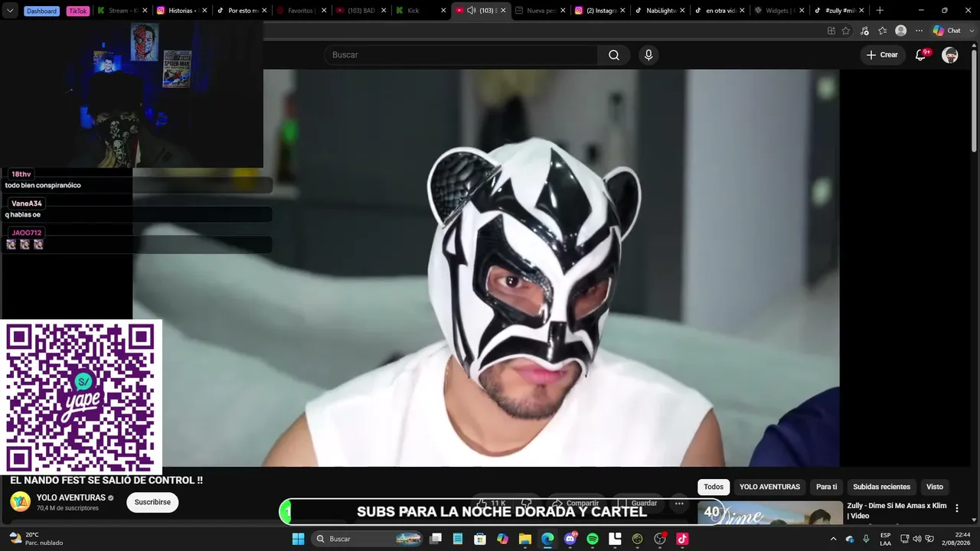This screenshot has width=980, height=551.
Task: Open Task View on the taskbar
Action: tap(436, 539)
